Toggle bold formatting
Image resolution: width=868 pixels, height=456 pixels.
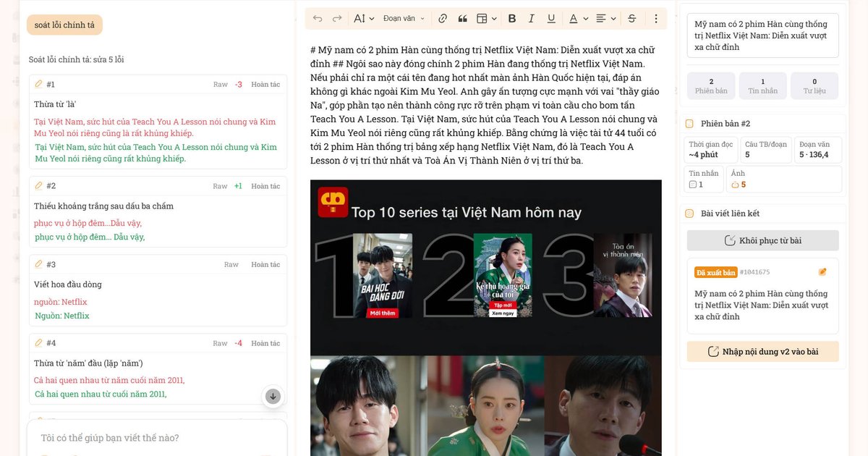pyautogui.click(x=512, y=19)
